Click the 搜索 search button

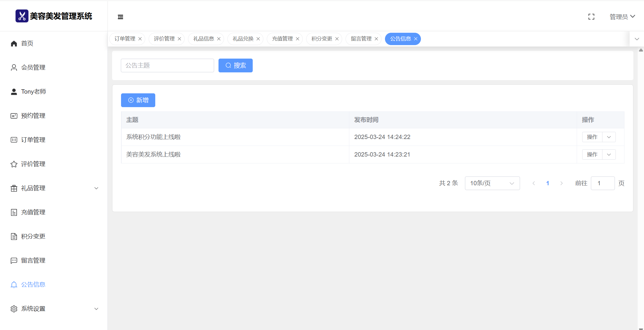point(235,65)
